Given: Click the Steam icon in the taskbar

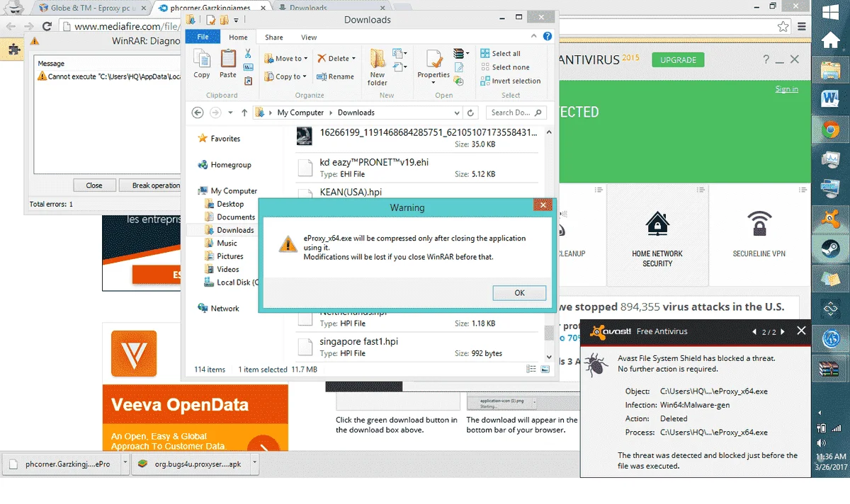Looking at the screenshot, I should pyautogui.click(x=830, y=248).
